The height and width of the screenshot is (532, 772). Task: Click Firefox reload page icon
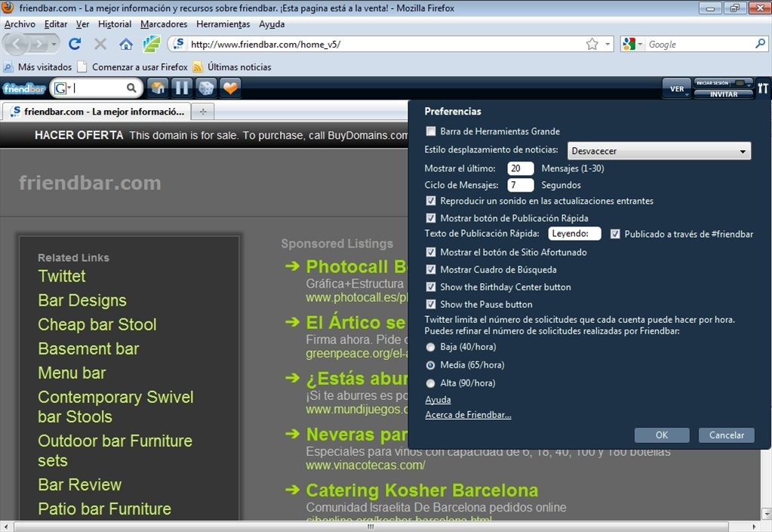(75, 45)
